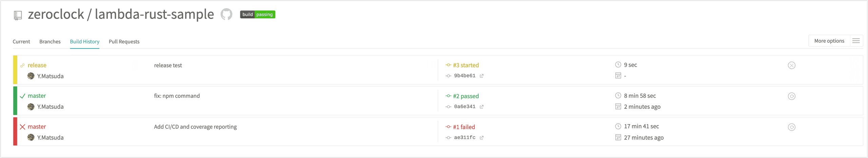Viewport: 868px width, 158px height.
Task: Click the release branch name
Action: coord(37,65)
